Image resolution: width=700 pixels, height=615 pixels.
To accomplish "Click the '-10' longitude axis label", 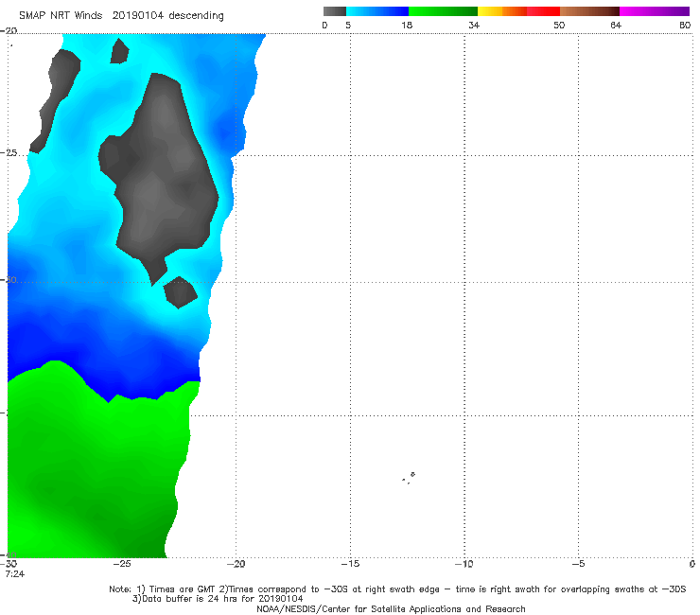I will pyautogui.click(x=464, y=564).
